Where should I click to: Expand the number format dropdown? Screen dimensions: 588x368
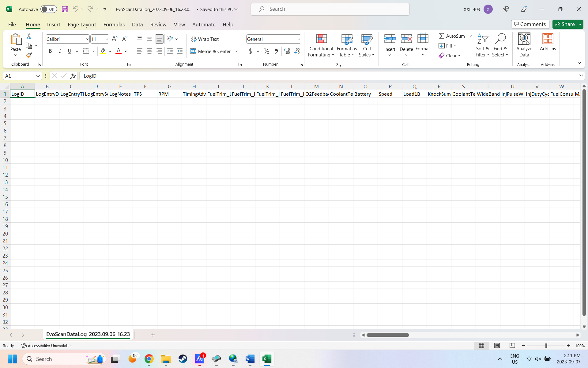click(x=299, y=39)
